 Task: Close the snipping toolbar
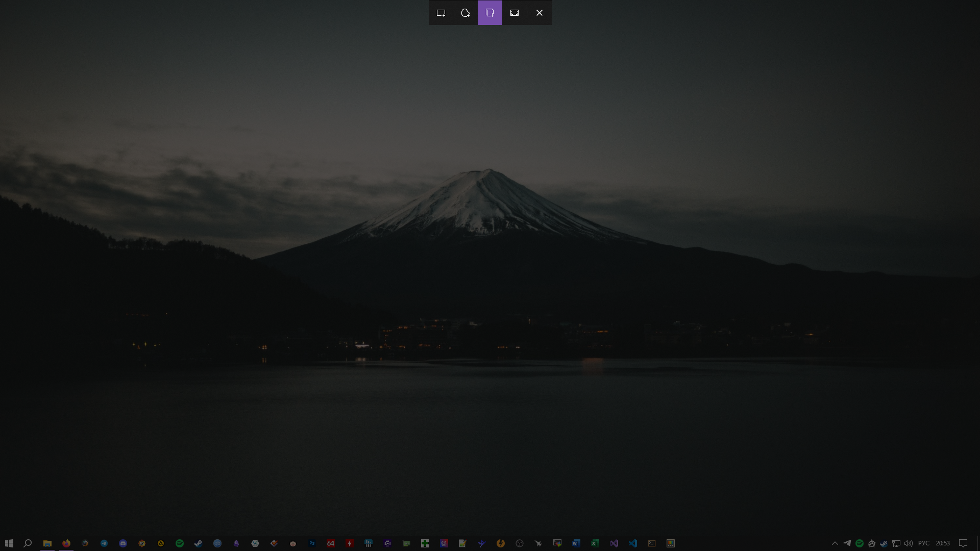[x=540, y=13]
